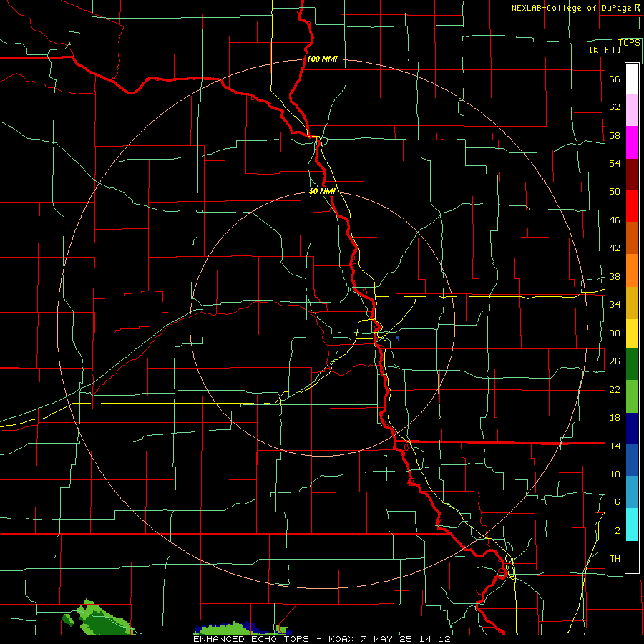Click the 100 NMI range ring label
Viewport: 644px width, 644px height.
click(x=322, y=59)
